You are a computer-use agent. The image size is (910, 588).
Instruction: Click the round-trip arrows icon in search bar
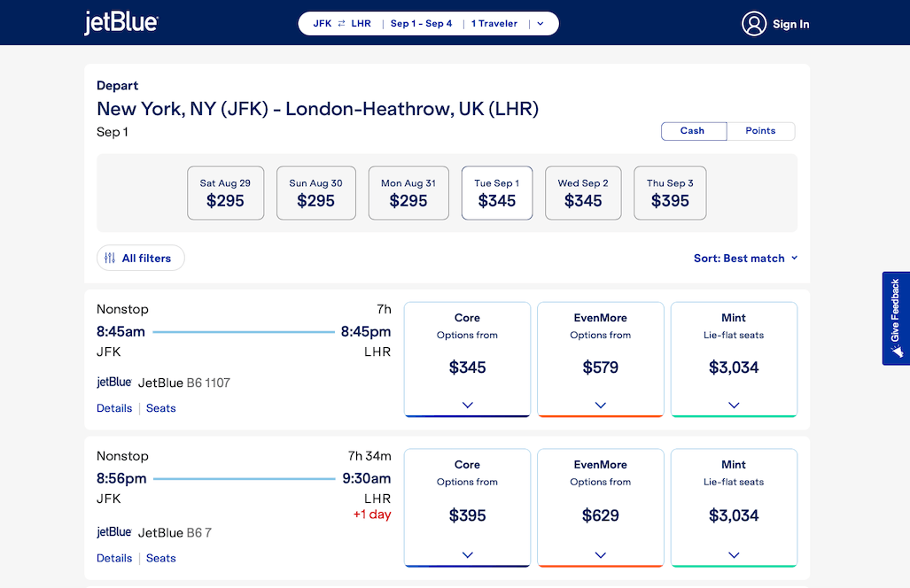pyautogui.click(x=341, y=24)
